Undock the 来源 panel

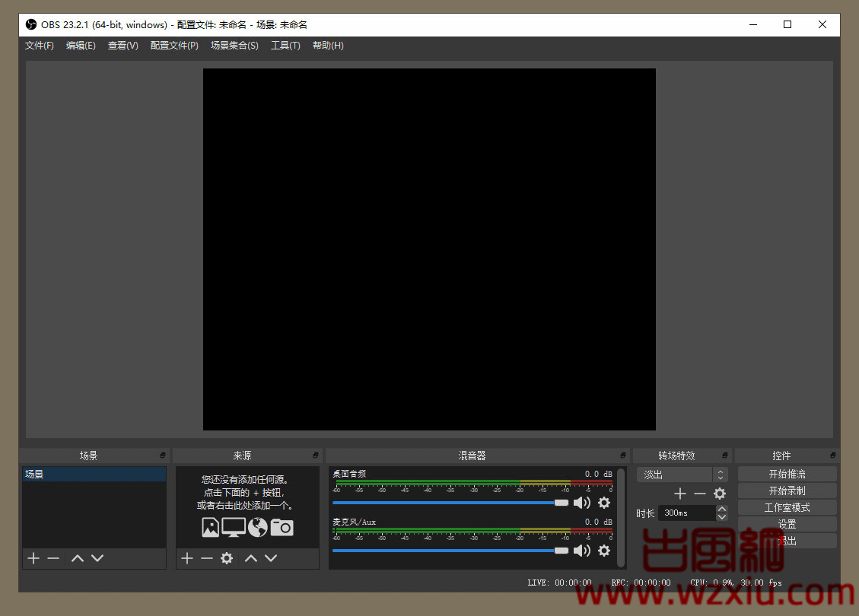pos(316,455)
